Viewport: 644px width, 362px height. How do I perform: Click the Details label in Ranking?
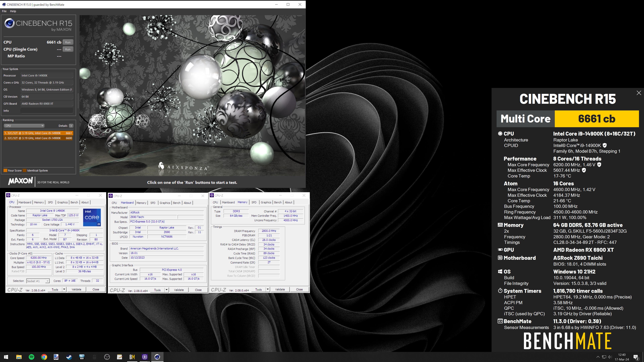click(63, 126)
